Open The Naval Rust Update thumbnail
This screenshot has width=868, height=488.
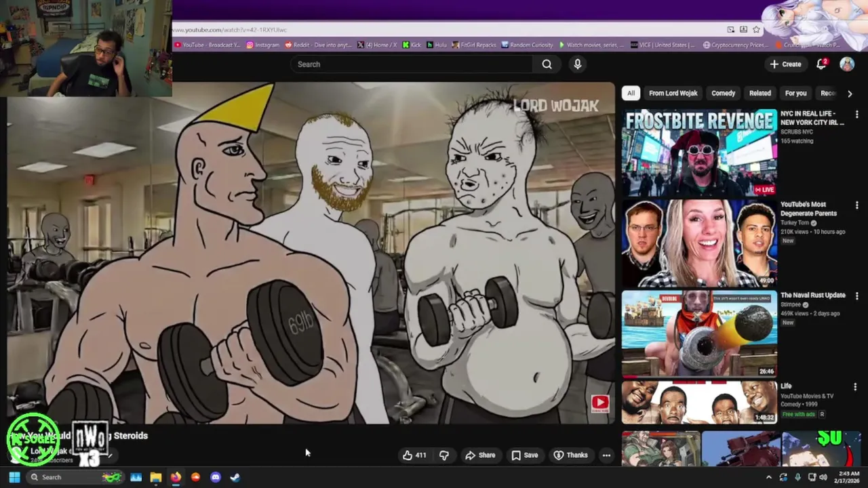tap(699, 333)
